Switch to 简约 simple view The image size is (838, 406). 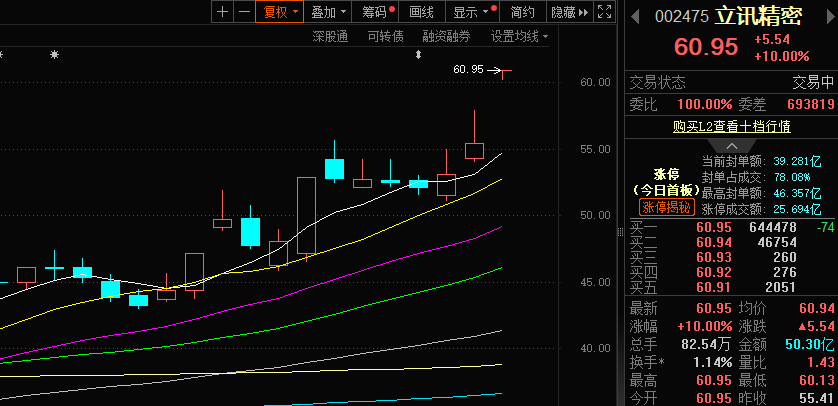coord(522,12)
